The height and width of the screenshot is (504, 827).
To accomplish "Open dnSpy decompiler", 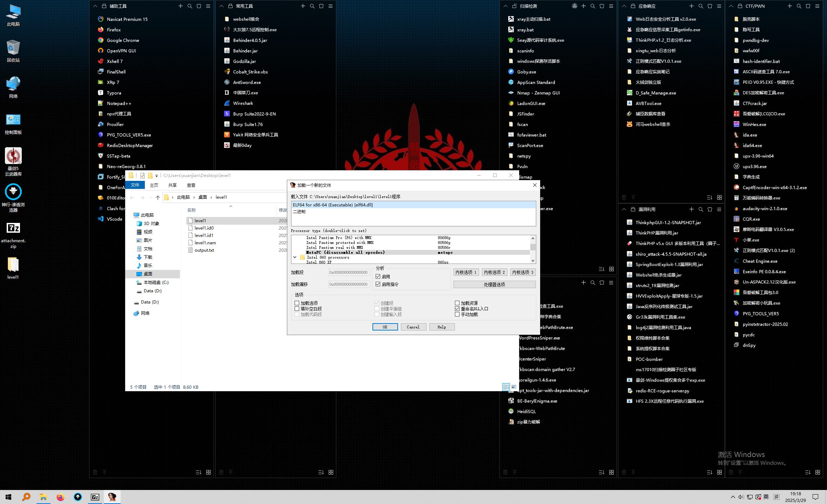I will tap(748, 345).
